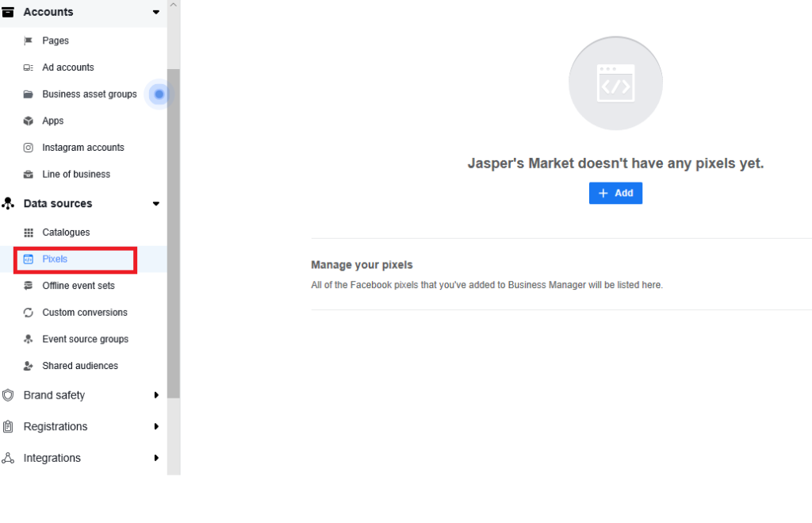The width and height of the screenshot is (812, 523).
Task: Click the Offline event sets icon
Action: pyautogui.click(x=29, y=286)
